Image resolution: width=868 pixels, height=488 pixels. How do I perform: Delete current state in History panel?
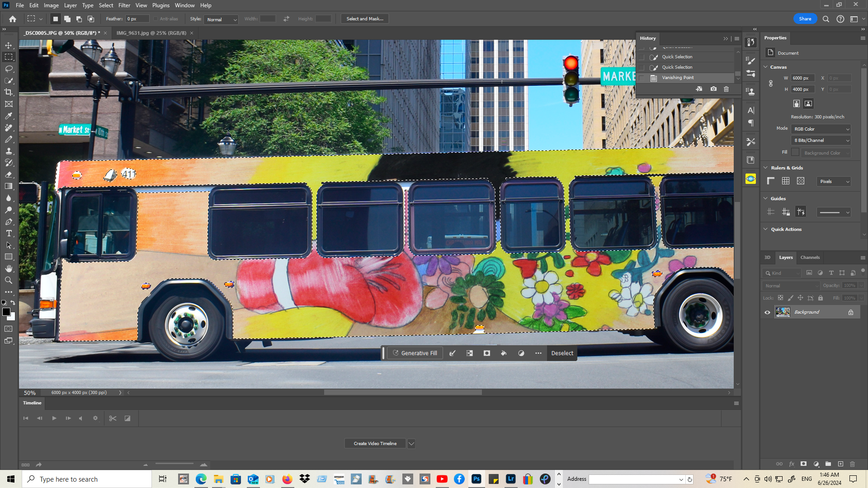point(726,89)
